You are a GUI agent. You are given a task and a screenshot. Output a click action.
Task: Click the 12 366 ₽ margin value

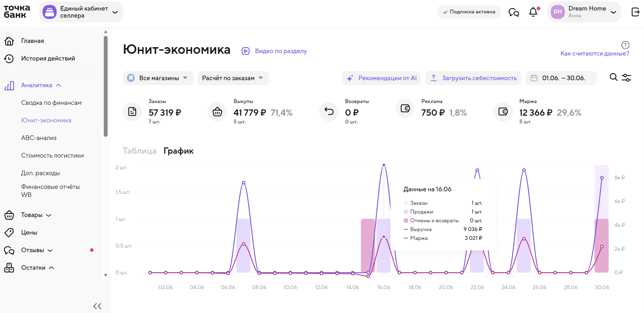pos(536,113)
